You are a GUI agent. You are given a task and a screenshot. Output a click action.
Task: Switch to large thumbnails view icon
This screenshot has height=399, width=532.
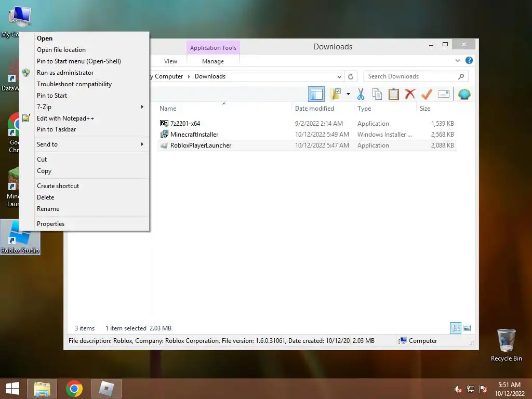[x=467, y=328]
